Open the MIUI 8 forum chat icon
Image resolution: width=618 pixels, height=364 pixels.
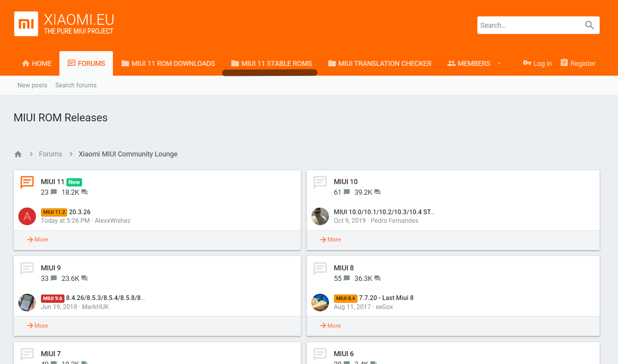pyautogui.click(x=320, y=268)
